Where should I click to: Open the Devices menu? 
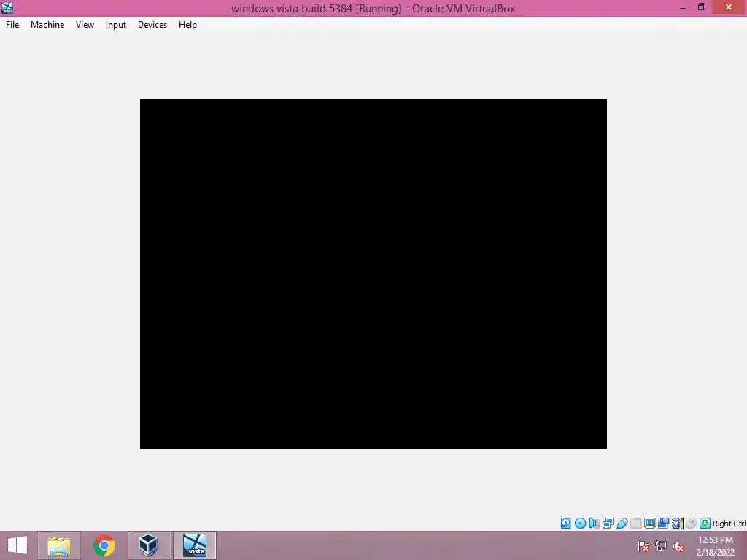coord(152,25)
